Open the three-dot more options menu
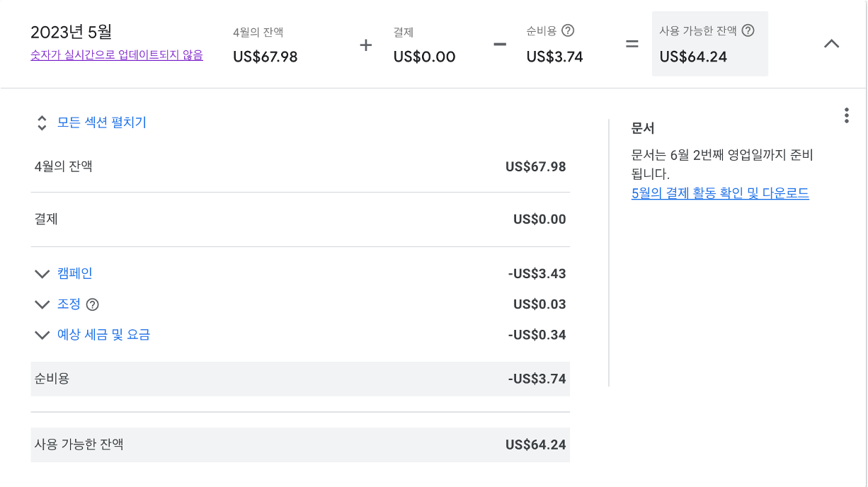The image size is (868, 487). 846,116
